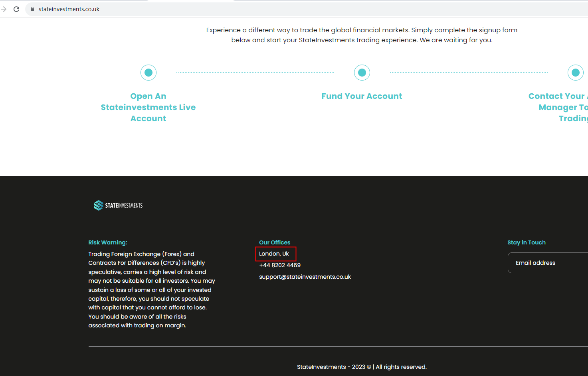Click the Open An Stateinvestments Live Account step circle
This screenshot has width=588, height=376.
pyautogui.click(x=148, y=73)
